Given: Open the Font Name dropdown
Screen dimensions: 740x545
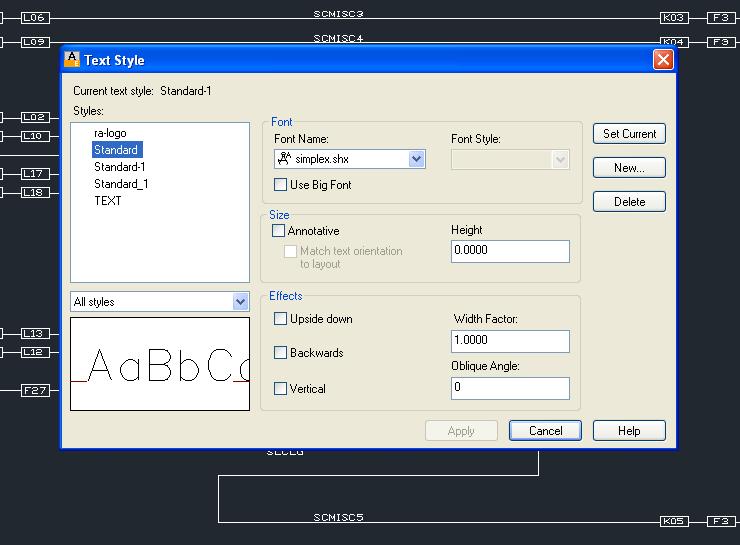Looking at the screenshot, I should click(416, 159).
